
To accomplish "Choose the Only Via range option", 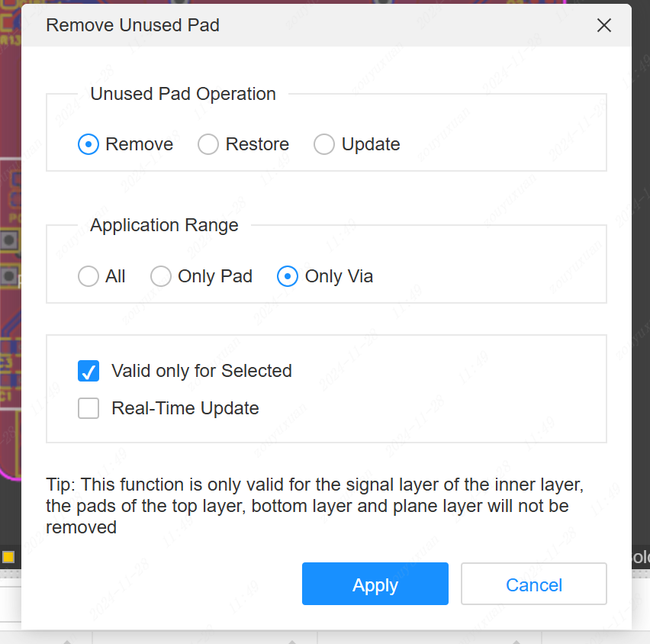I will click(x=288, y=276).
